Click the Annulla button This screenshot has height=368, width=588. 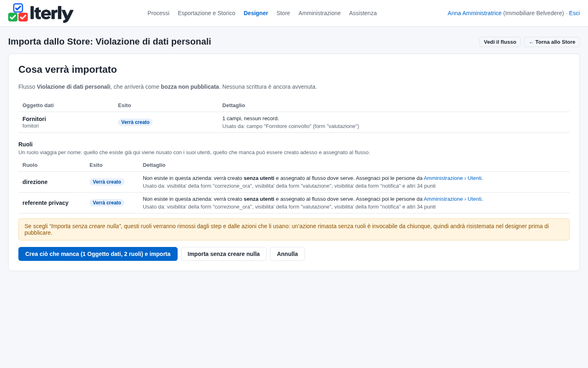coord(287,254)
